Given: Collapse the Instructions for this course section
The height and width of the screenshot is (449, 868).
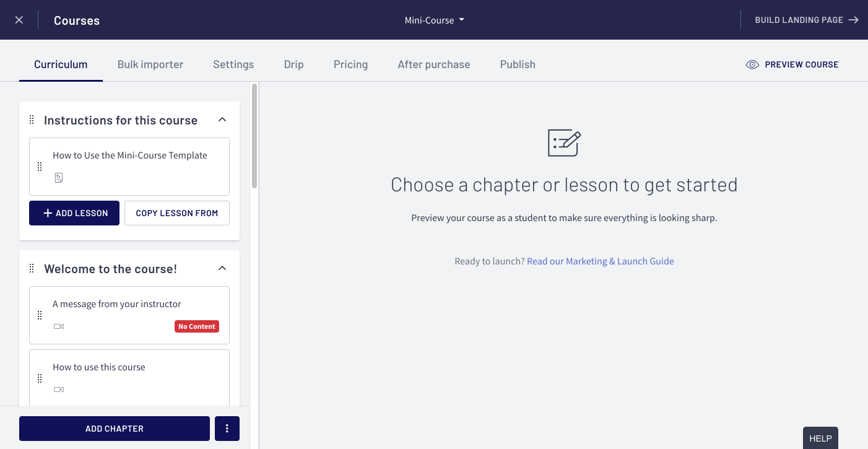Looking at the screenshot, I should [x=222, y=119].
